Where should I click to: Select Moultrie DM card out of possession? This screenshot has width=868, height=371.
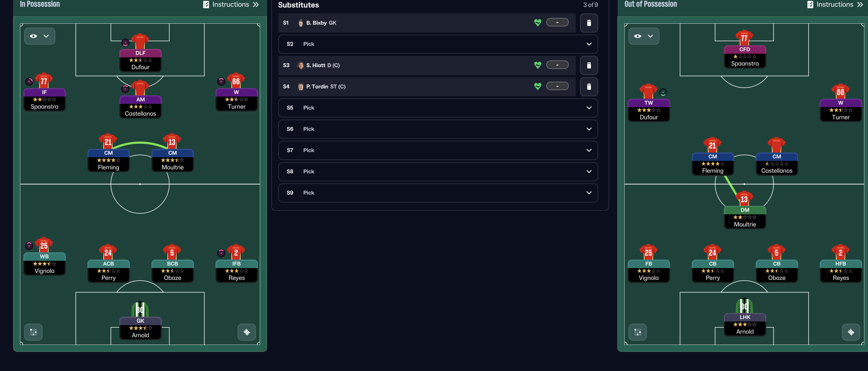tap(745, 217)
